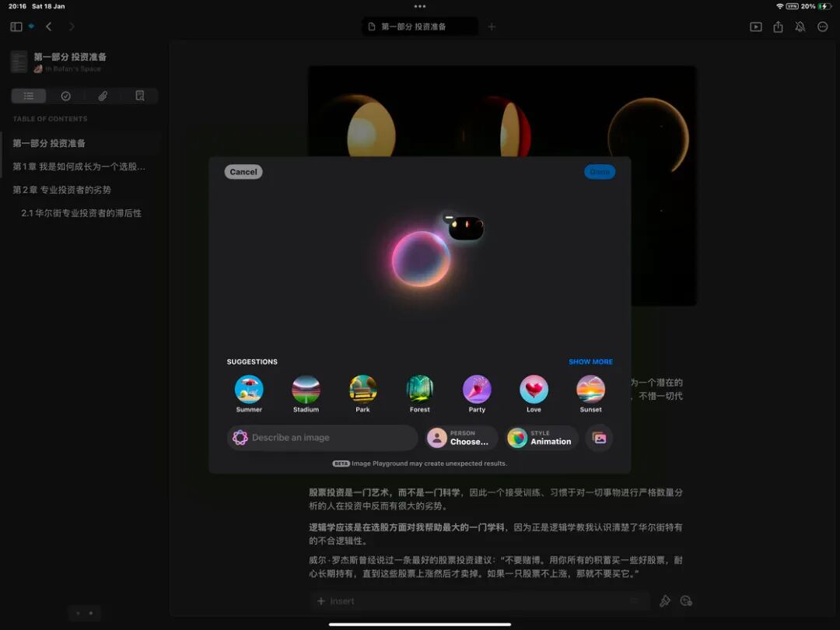Add the Park suggestion

coord(362,394)
